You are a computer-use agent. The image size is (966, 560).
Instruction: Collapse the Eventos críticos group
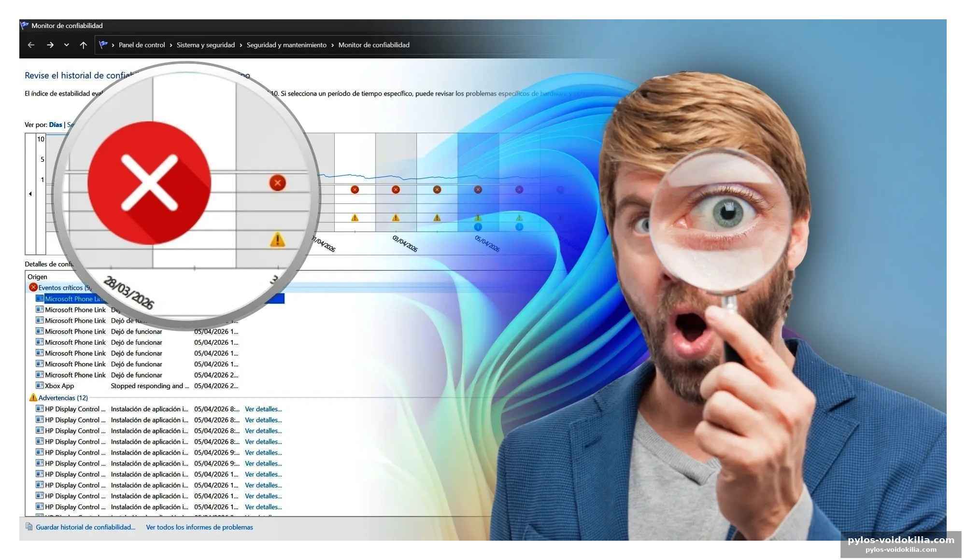point(64,288)
